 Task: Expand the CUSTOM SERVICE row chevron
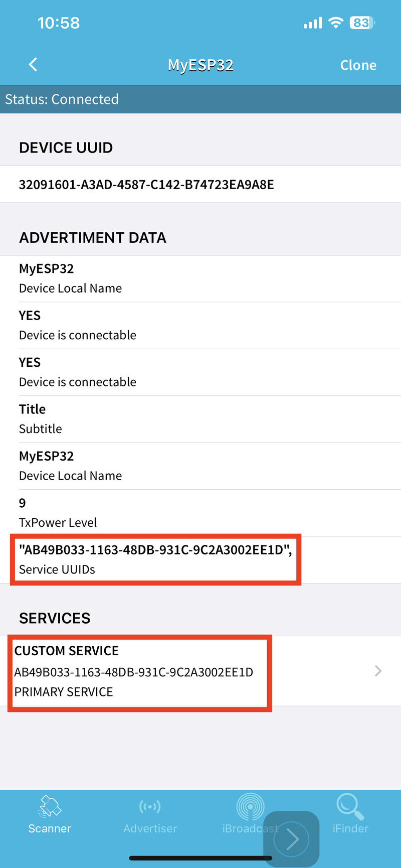pyautogui.click(x=377, y=671)
